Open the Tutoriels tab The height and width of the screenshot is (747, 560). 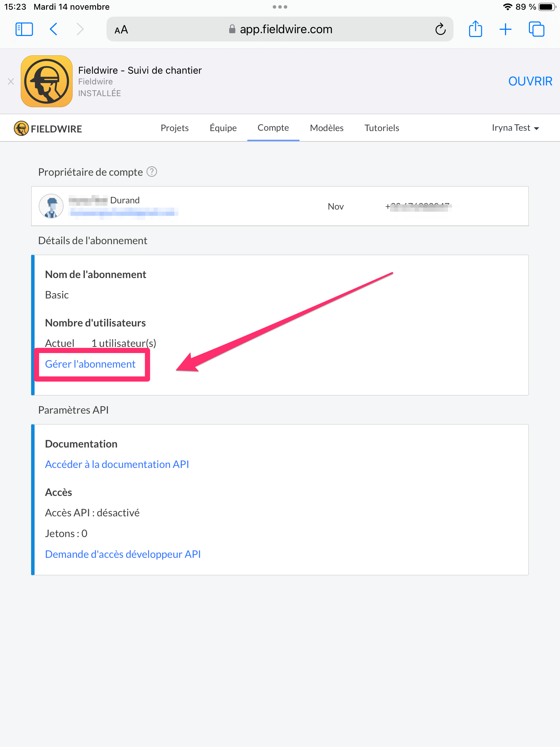pos(382,128)
